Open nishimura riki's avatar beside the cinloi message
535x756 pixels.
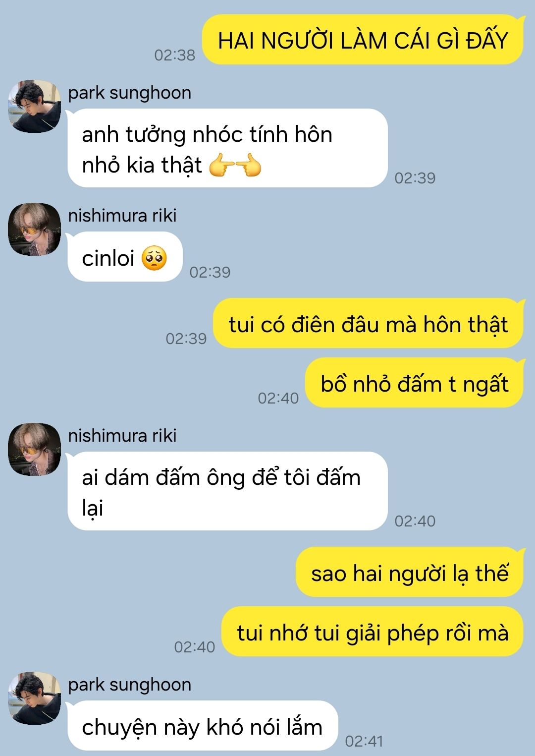[35, 229]
